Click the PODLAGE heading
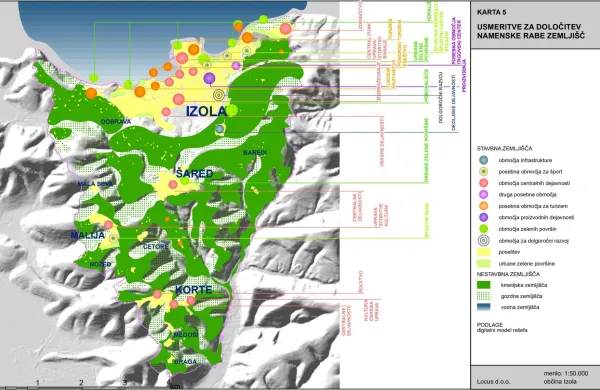The image size is (600, 390). pyautogui.click(x=490, y=325)
